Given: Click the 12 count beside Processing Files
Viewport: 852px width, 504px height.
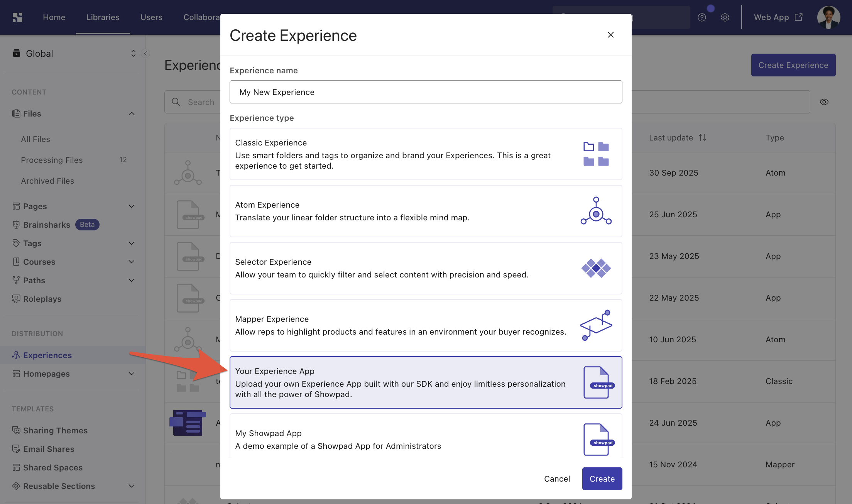Looking at the screenshot, I should [123, 160].
